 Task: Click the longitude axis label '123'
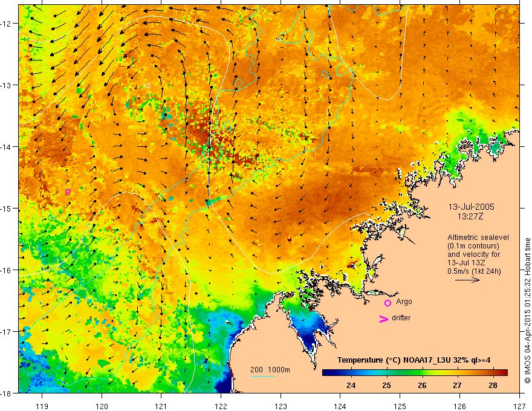pyautogui.click(x=281, y=406)
